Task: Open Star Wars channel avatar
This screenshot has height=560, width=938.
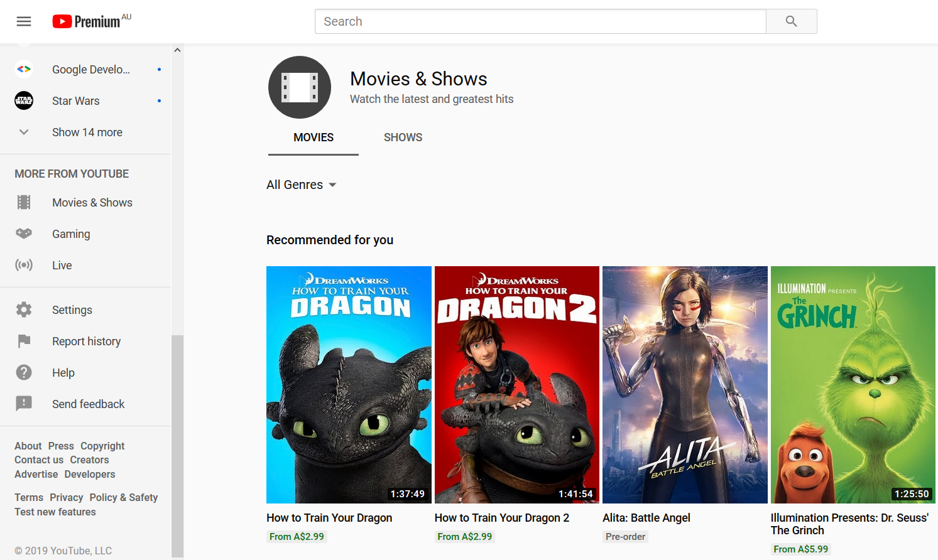Action: 24,100
